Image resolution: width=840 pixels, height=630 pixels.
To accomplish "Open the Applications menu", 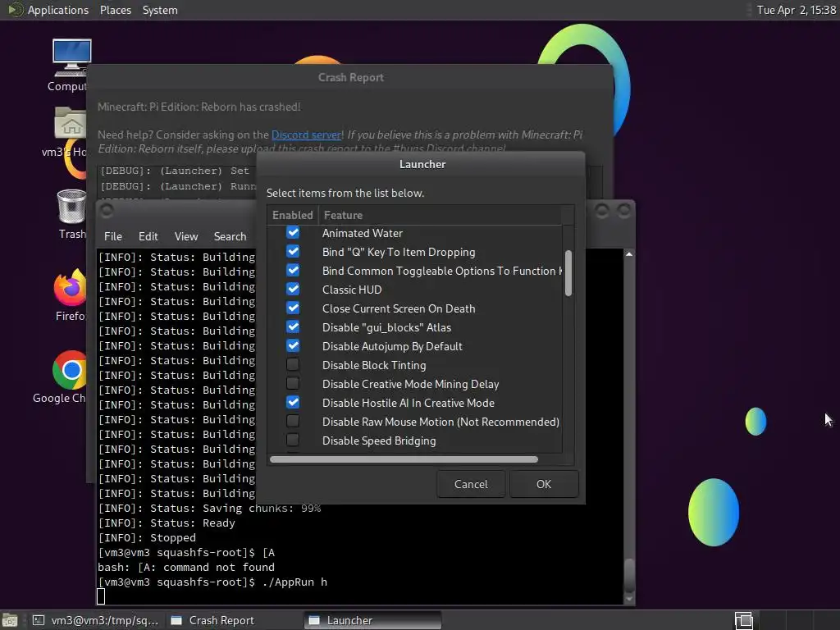I will (58, 10).
